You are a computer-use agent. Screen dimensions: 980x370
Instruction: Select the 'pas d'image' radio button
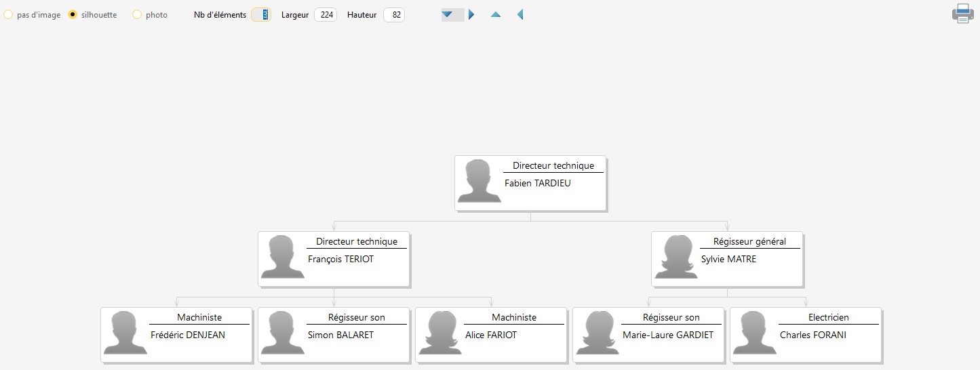8,14
